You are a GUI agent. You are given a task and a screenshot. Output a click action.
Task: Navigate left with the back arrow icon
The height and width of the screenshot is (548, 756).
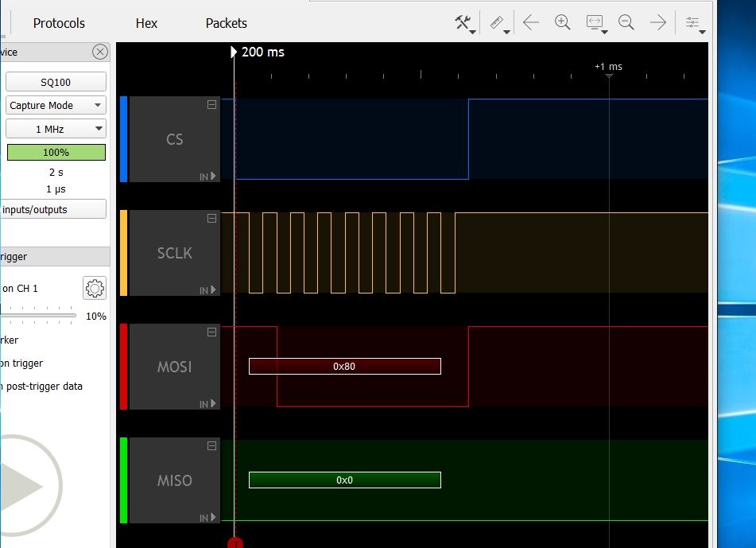(x=530, y=21)
